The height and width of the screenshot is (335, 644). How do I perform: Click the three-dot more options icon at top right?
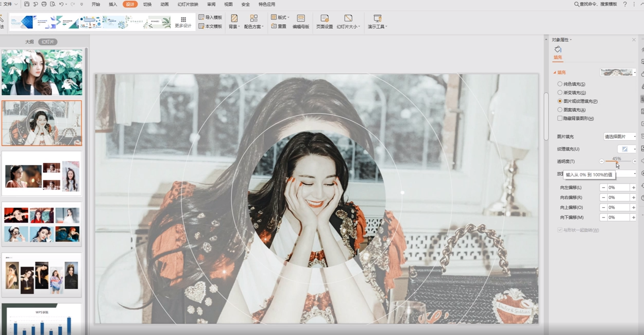coord(634,4)
